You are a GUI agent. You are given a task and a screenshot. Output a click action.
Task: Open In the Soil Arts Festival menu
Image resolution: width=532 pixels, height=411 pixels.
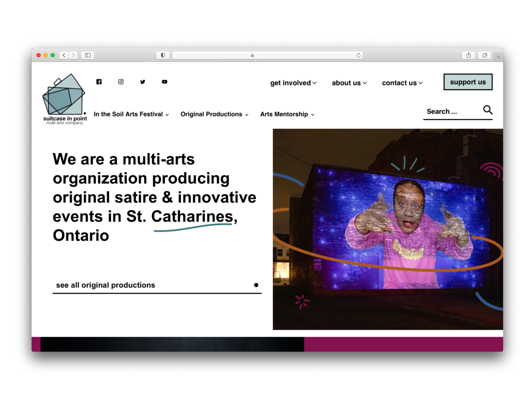pos(131,114)
